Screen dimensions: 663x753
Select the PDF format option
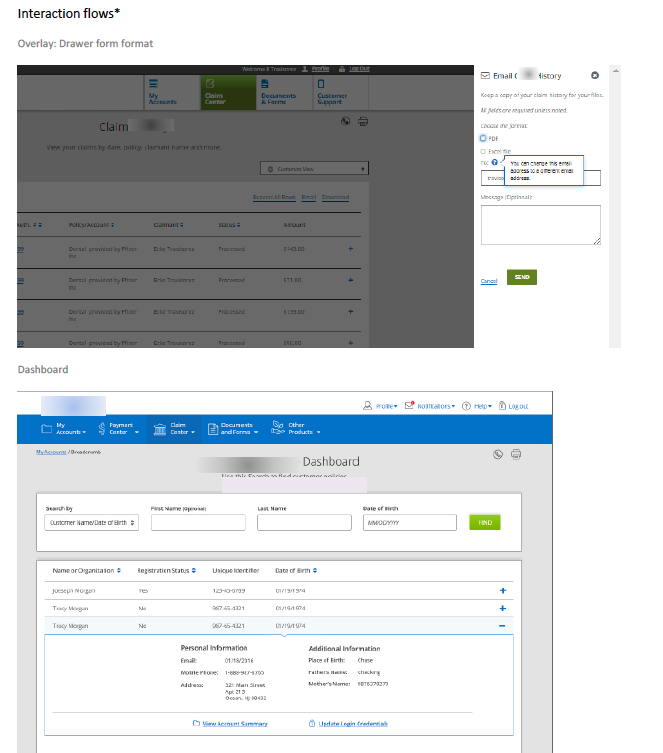point(483,138)
